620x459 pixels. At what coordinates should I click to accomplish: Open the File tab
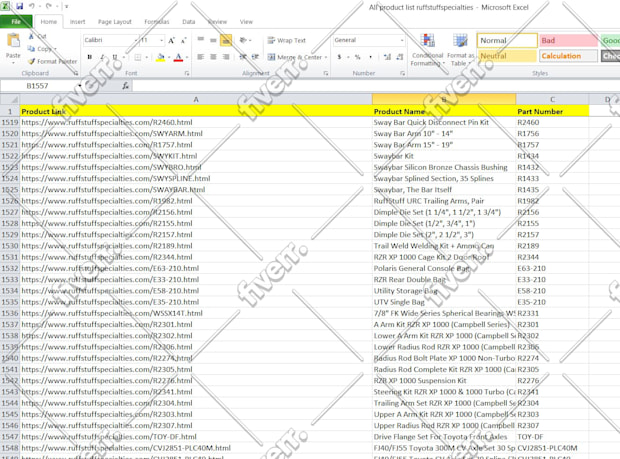point(16,22)
